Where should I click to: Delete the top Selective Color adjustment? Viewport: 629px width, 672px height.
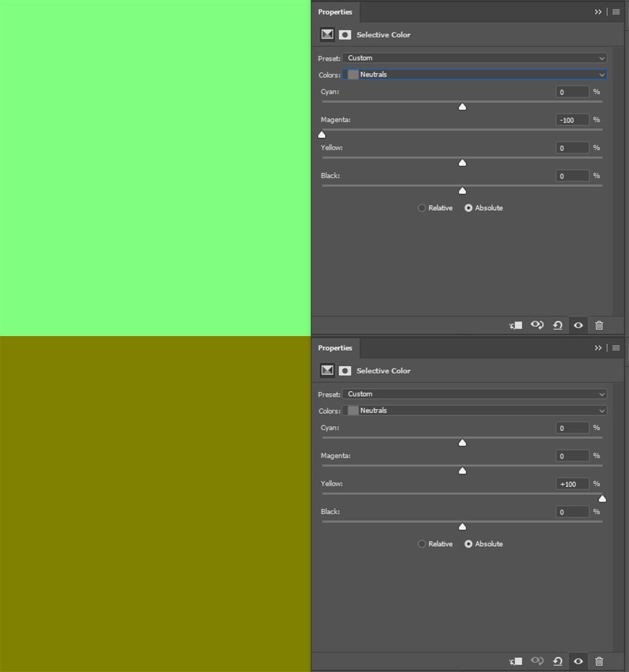click(599, 325)
